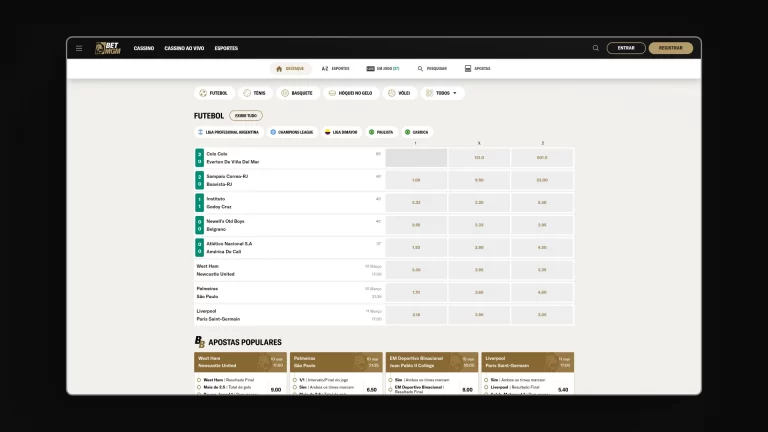This screenshot has width=768, height=432.
Task: Open the Cassino menu
Action: 144,48
